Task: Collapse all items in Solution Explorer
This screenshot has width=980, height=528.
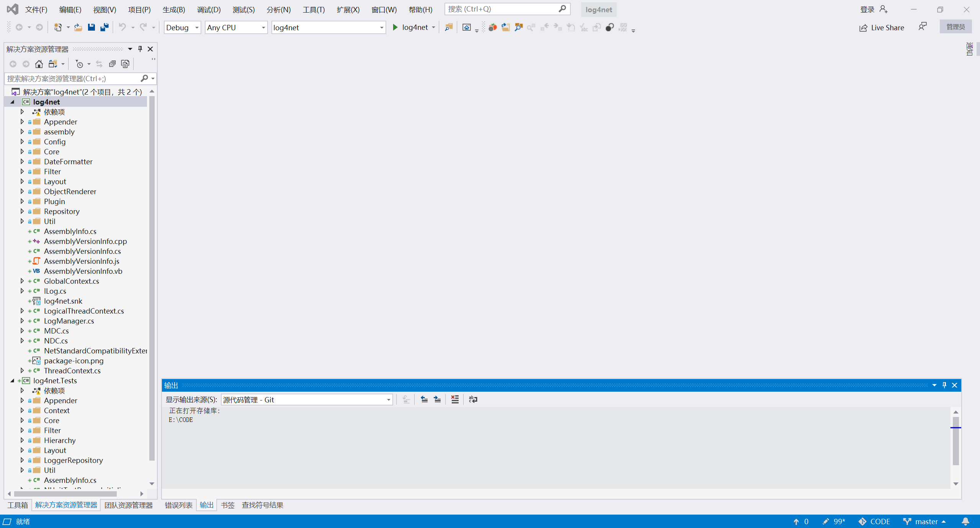Action: [112, 64]
